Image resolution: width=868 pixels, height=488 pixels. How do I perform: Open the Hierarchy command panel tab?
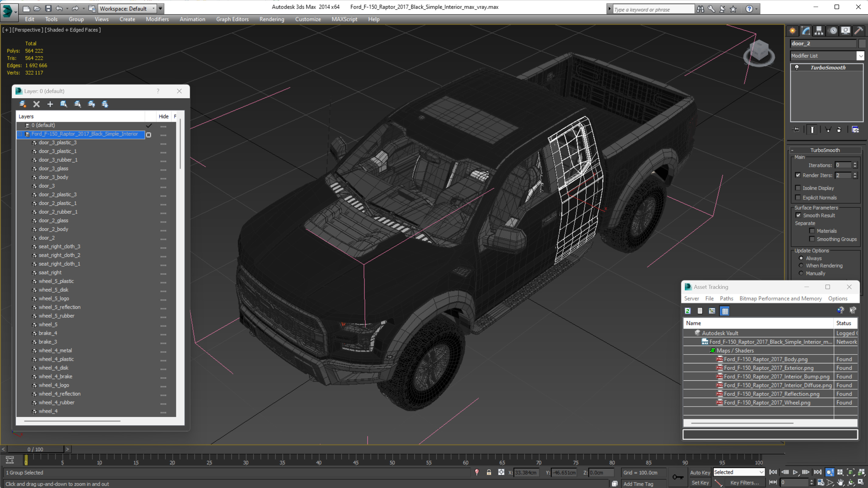pos(819,31)
